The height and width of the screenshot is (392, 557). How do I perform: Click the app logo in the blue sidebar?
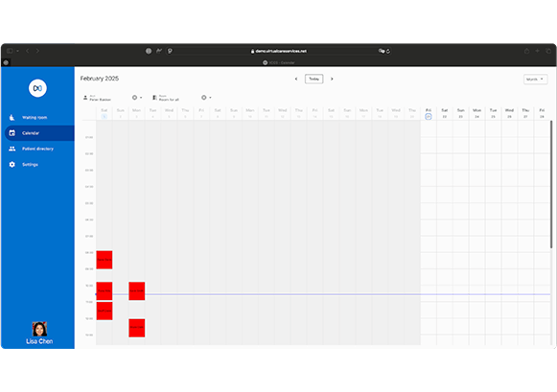[37, 88]
